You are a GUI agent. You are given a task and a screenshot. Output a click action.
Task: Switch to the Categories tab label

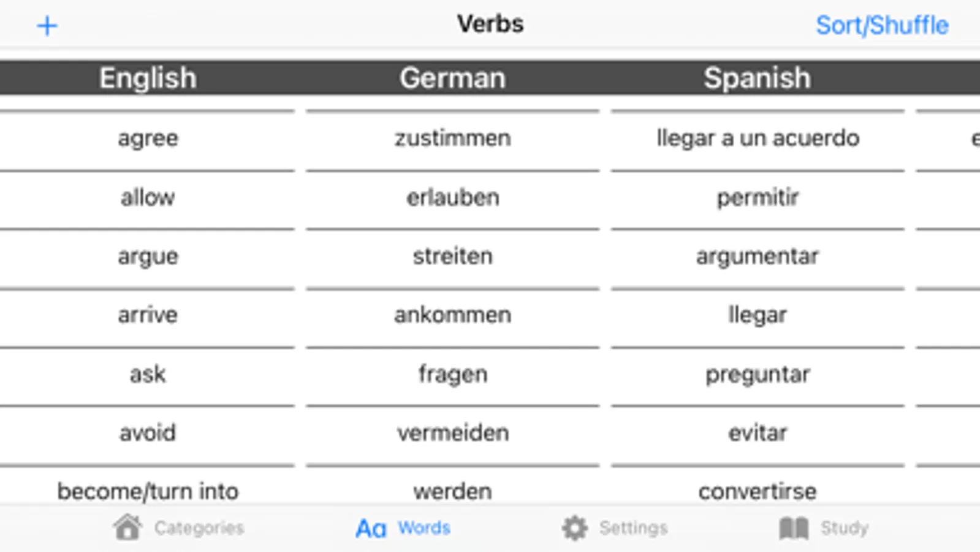coord(199,528)
